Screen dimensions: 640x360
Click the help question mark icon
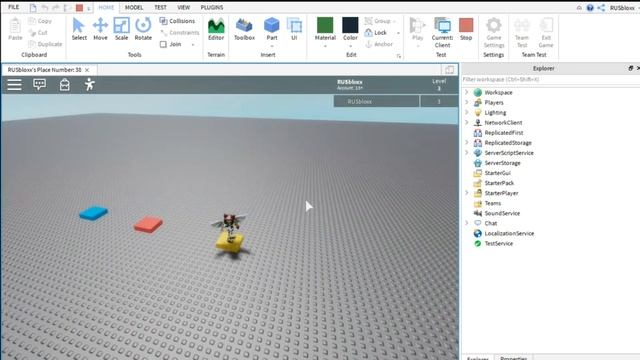tap(590, 7)
